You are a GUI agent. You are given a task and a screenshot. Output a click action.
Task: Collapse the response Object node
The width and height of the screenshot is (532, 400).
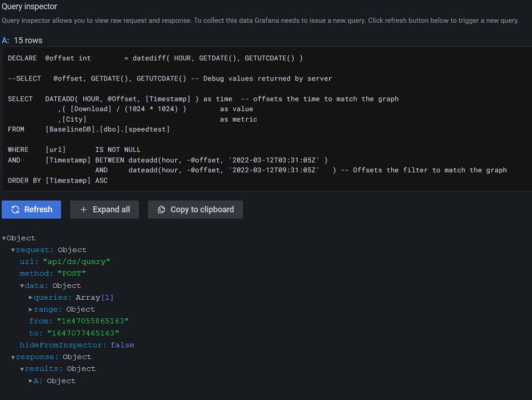click(x=13, y=357)
